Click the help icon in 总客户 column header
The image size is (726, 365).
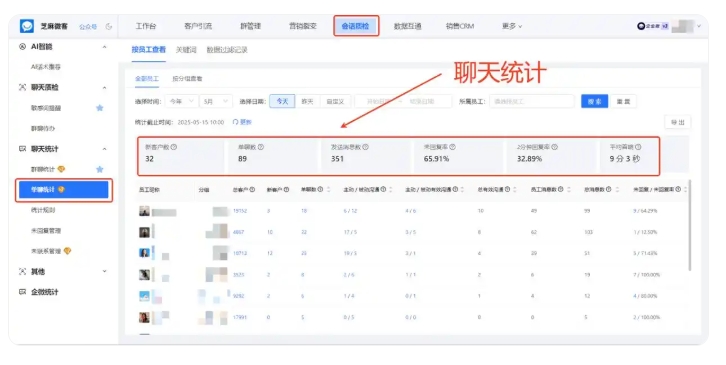252,189
